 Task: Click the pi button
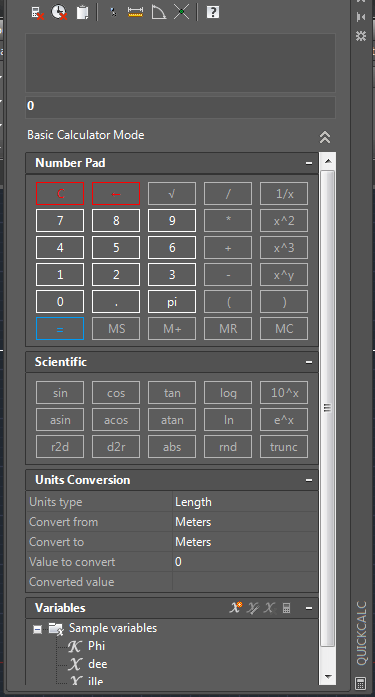(x=172, y=302)
